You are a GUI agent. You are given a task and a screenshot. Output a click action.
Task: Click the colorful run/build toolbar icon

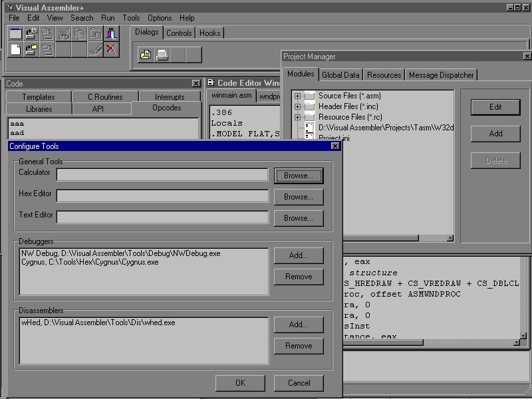tap(111, 34)
